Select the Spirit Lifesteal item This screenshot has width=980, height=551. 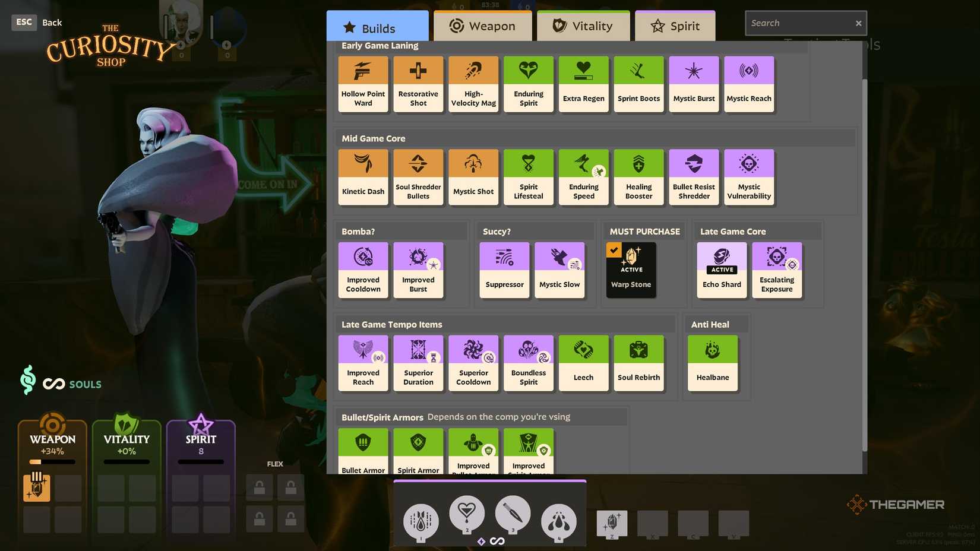pyautogui.click(x=528, y=177)
